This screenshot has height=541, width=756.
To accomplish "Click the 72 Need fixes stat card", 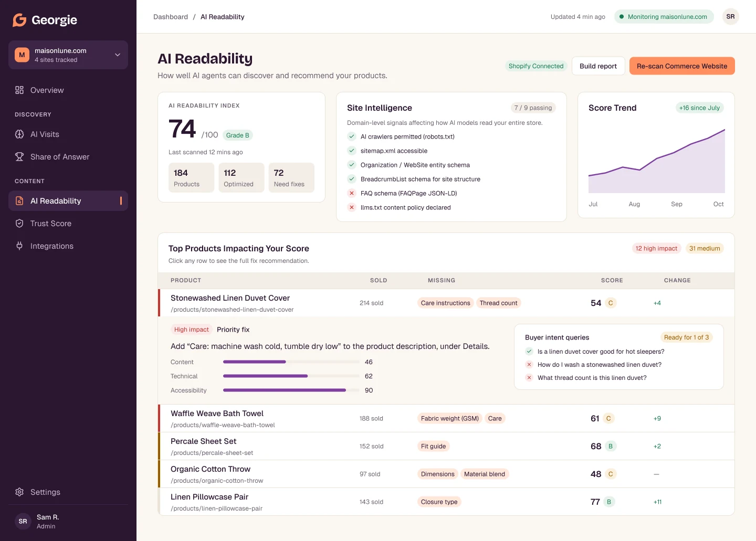I will [x=291, y=177].
